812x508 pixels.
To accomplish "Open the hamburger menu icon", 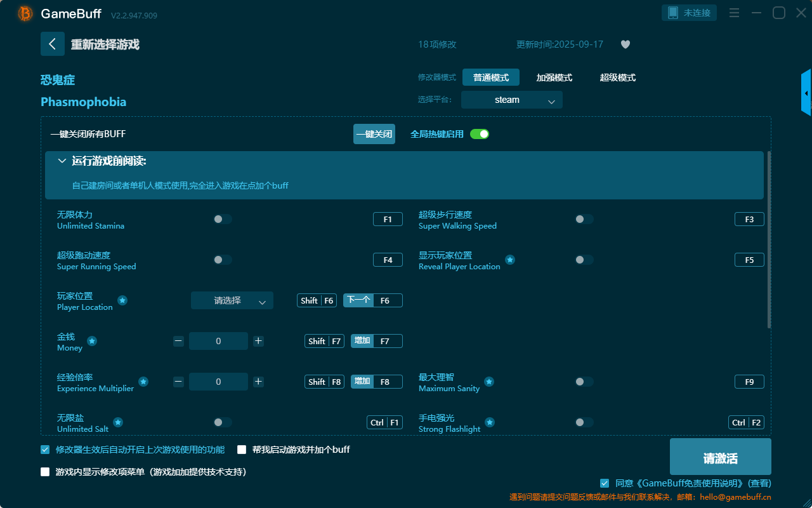I will (734, 13).
